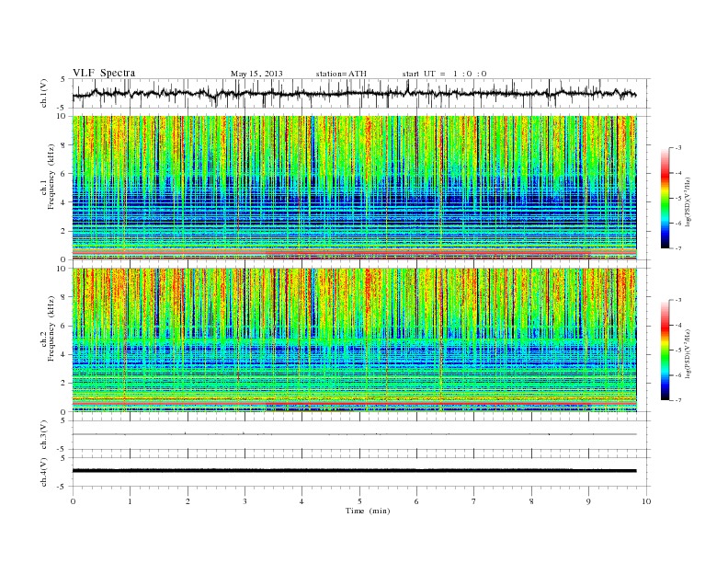728x563 pixels.
Task: Click the ch.1(V) waveform axis label
Action: (44, 93)
